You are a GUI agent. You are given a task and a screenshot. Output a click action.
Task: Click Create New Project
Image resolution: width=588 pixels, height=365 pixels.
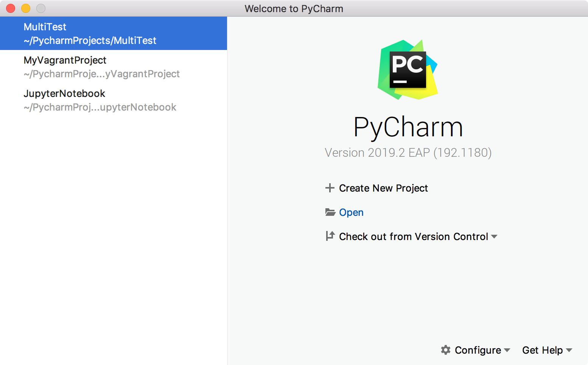[383, 188]
